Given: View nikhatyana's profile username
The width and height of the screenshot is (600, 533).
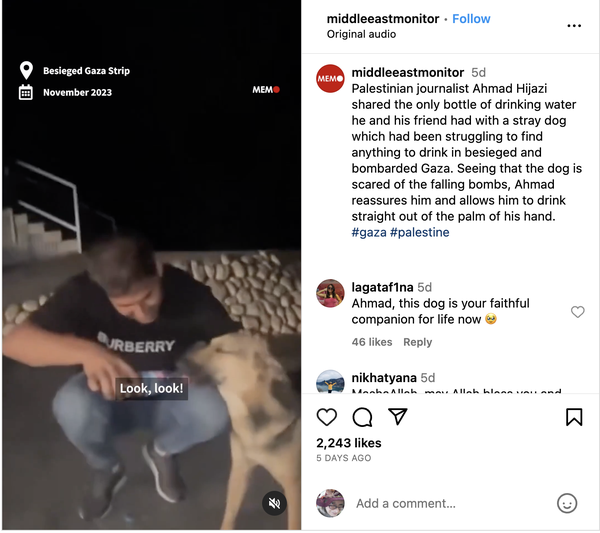Looking at the screenshot, I should pyautogui.click(x=384, y=378).
